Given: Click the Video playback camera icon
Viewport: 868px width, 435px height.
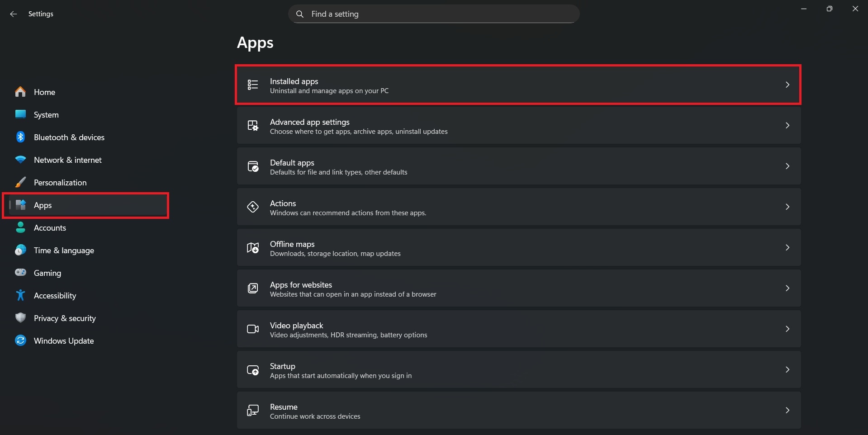Looking at the screenshot, I should 252,329.
